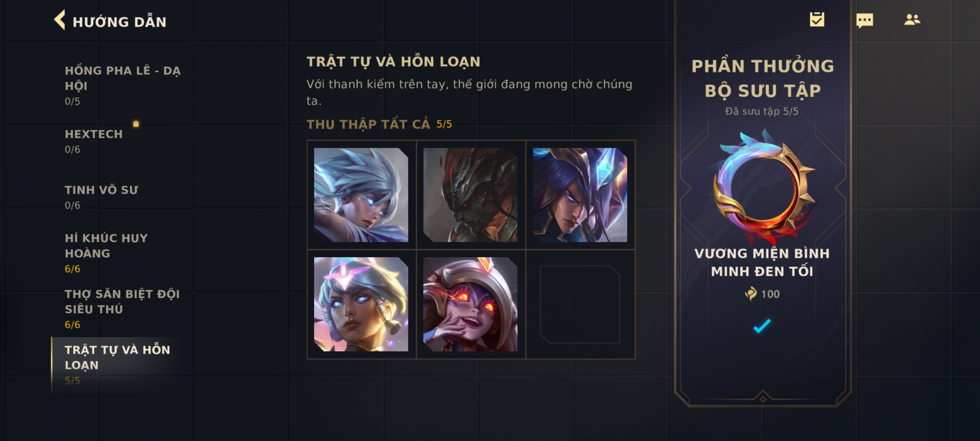The image size is (980, 441).
Task: Open the friends list icon
Action: point(912,20)
